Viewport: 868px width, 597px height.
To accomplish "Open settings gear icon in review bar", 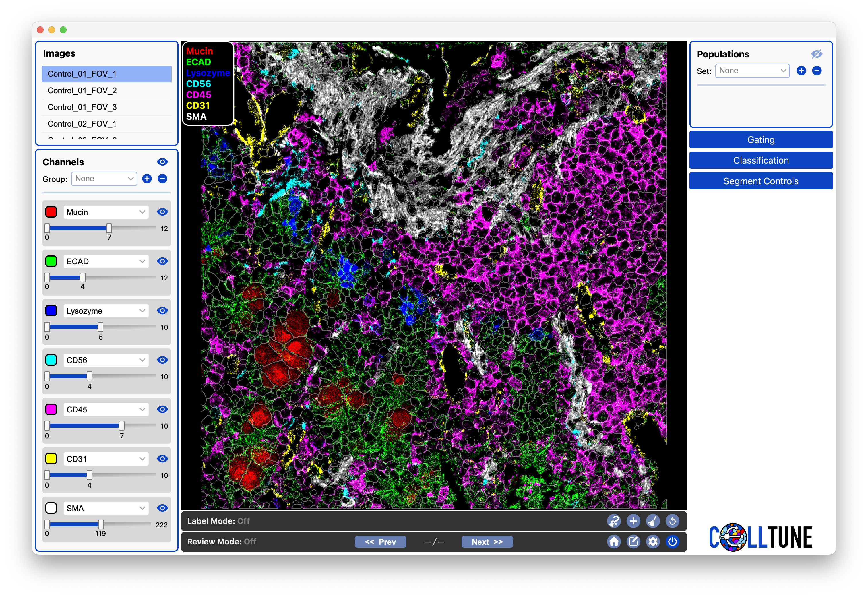I will [x=653, y=542].
